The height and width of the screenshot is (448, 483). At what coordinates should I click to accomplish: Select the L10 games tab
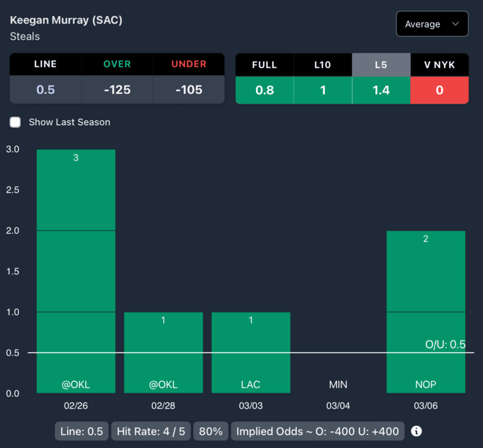click(323, 65)
